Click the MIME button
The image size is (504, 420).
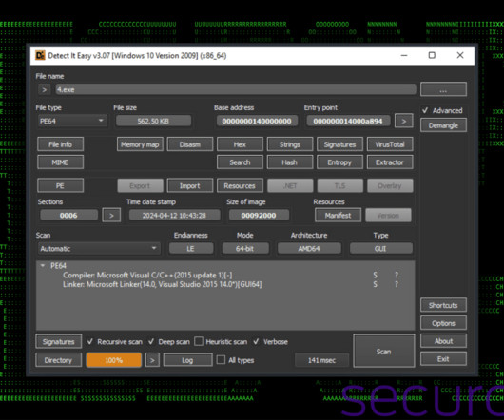[61, 162]
